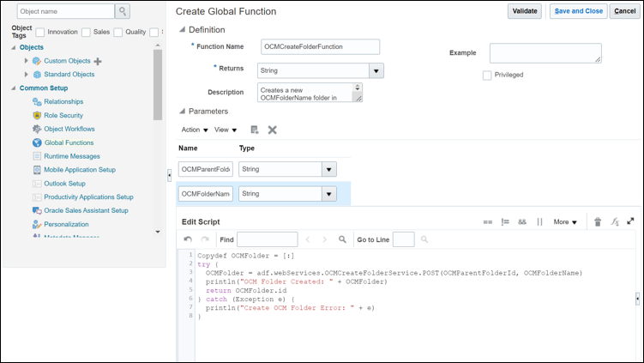Check the Privileged checkbox
644x363 pixels.
tap(487, 75)
